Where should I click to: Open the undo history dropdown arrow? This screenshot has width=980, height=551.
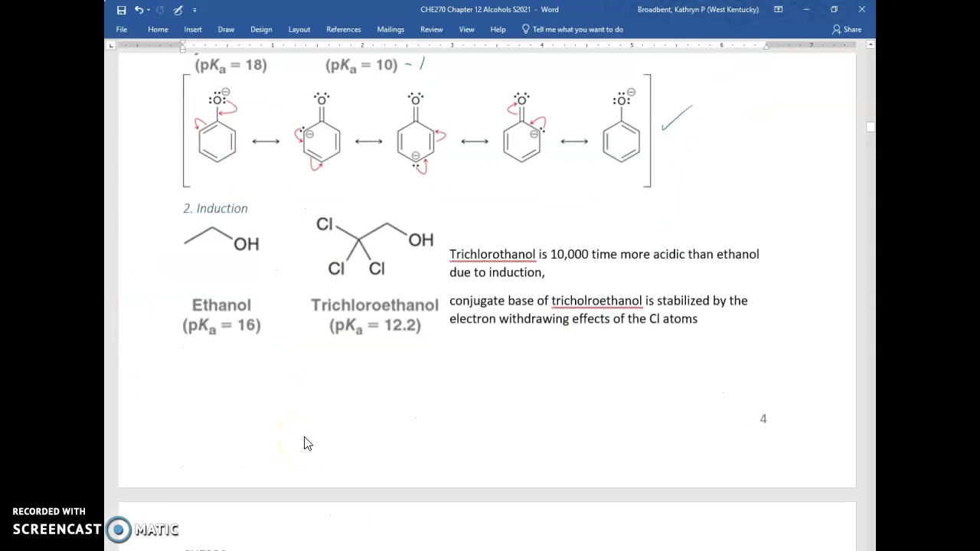point(148,10)
